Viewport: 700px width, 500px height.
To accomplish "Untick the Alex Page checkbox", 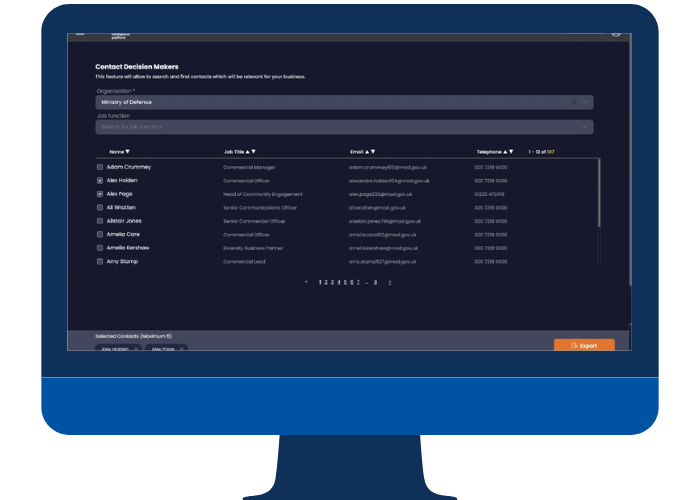I will point(100,194).
